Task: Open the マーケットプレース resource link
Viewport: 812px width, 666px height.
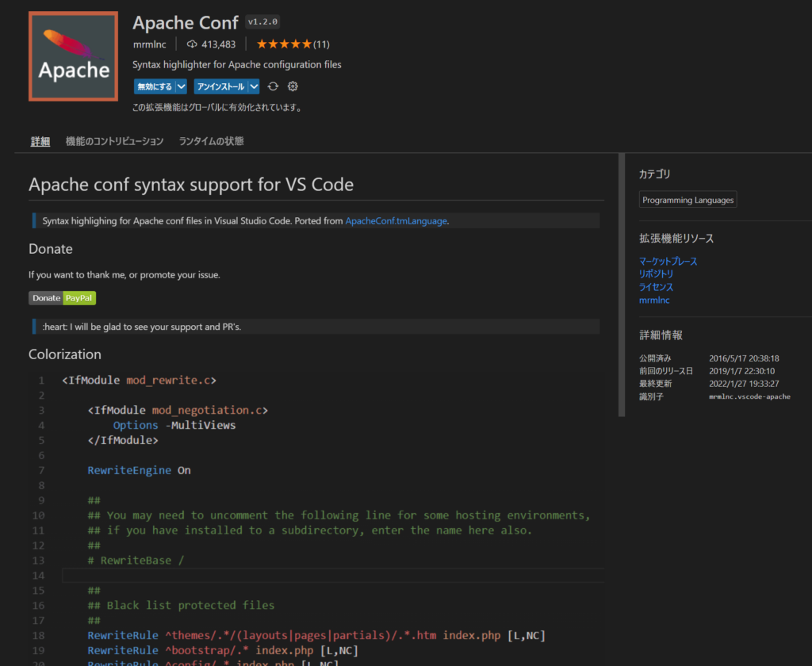Action: 668,261
